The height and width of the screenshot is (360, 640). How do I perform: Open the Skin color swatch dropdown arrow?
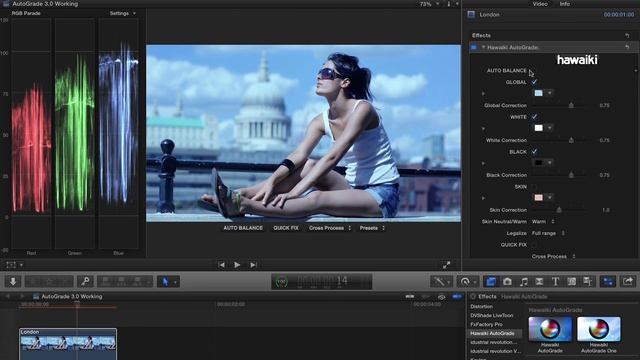(550, 198)
